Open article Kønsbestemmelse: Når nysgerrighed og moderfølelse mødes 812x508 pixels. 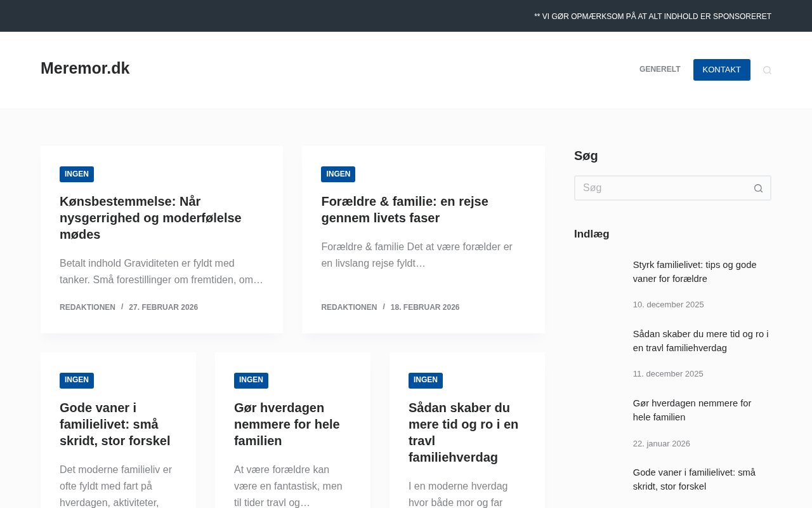[x=150, y=218]
